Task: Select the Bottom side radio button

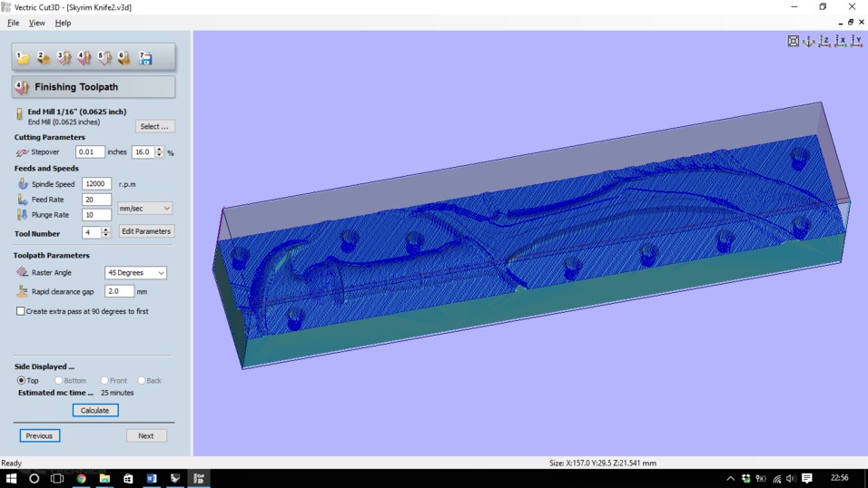Action: [58, 380]
